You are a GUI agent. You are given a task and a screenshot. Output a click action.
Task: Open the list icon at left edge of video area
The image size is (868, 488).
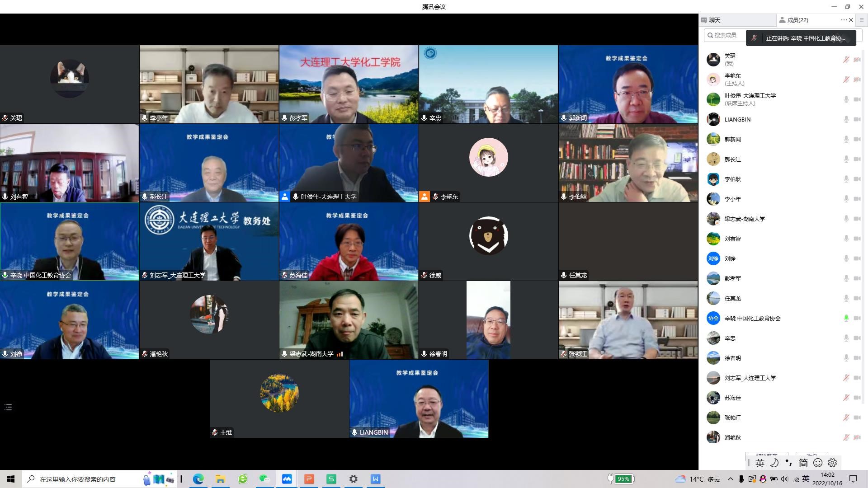8,407
